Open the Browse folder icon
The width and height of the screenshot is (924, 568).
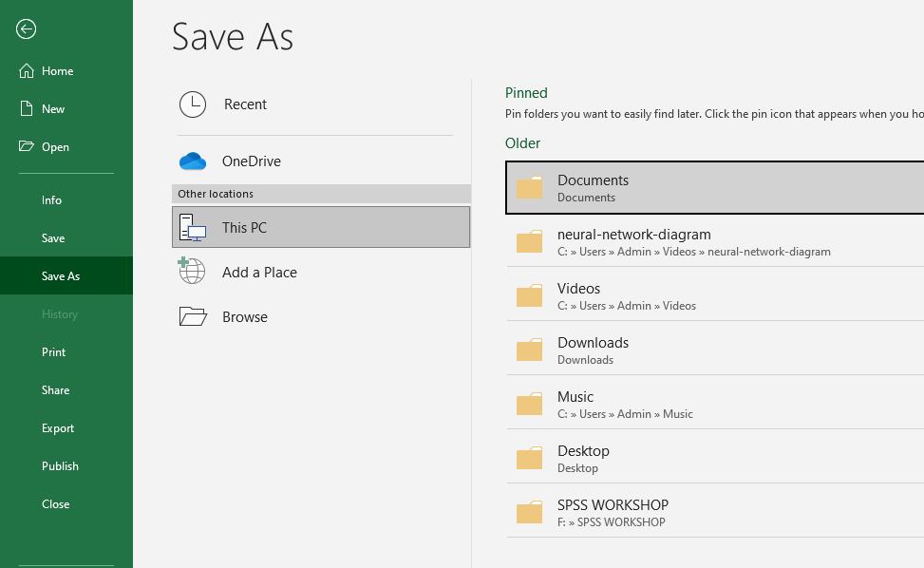193,317
